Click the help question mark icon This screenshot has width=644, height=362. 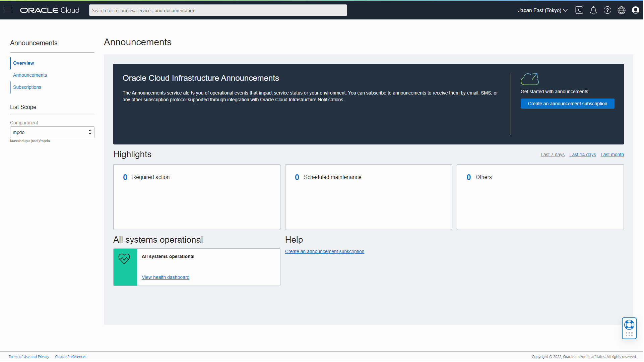pyautogui.click(x=608, y=10)
